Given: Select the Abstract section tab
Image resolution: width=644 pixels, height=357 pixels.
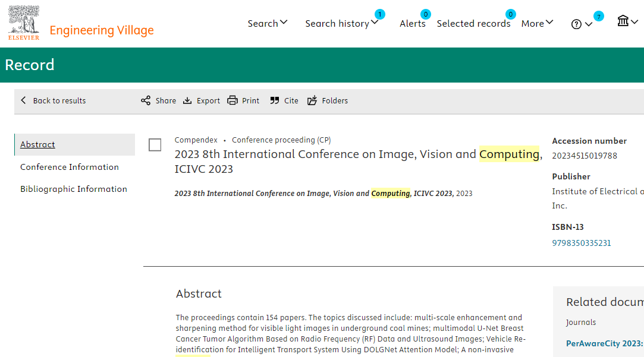Looking at the screenshot, I should click(x=74, y=144).
